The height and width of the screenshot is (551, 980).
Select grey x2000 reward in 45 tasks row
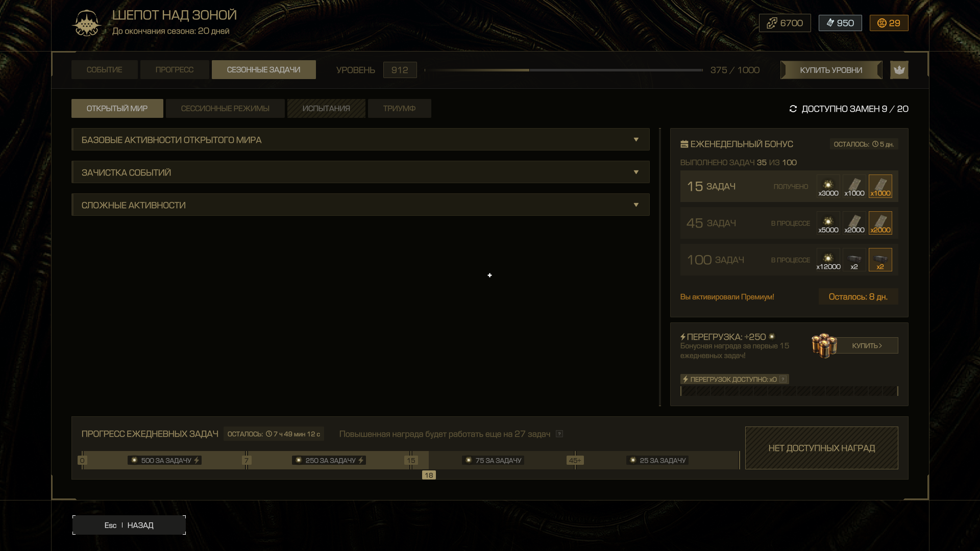pos(854,223)
